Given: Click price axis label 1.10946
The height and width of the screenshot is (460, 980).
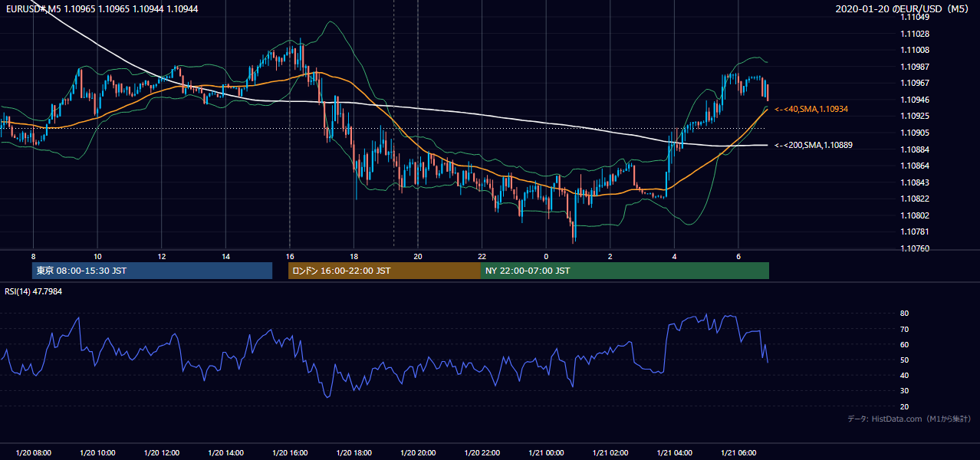Looking at the screenshot, I should [915, 100].
